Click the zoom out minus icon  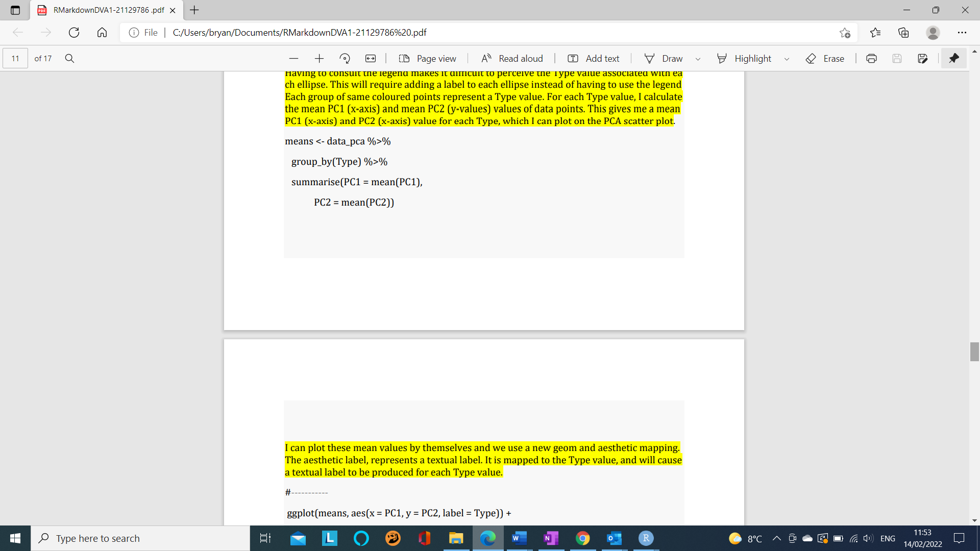pyautogui.click(x=293, y=59)
